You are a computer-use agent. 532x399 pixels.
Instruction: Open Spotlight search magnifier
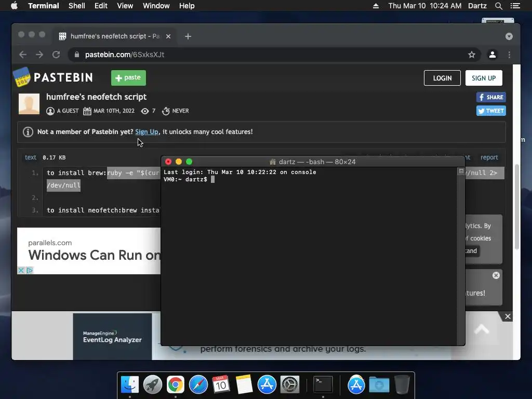pyautogui.click(x=498, y=6)
